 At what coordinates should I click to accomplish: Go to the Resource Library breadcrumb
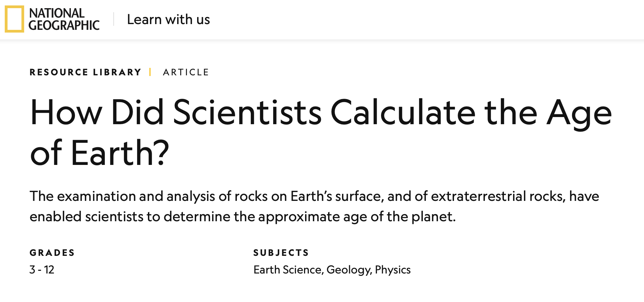point(85,72)
